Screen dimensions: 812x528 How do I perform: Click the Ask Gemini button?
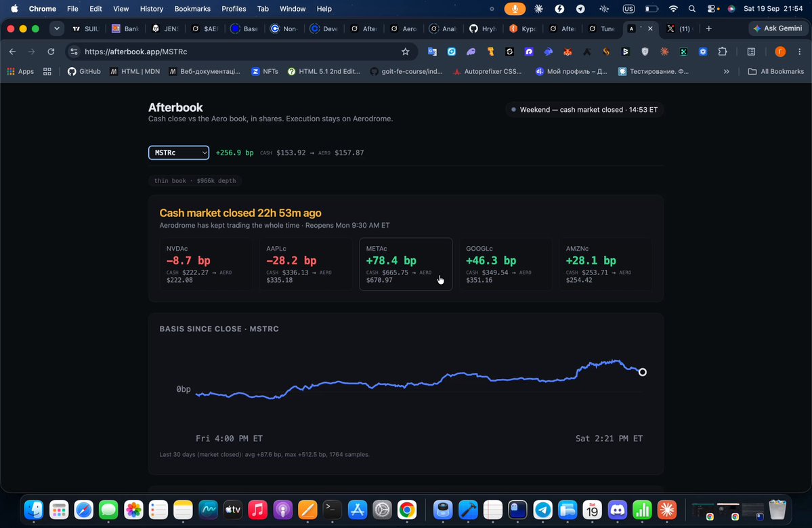pyautogui.click(x=777, y=28)
